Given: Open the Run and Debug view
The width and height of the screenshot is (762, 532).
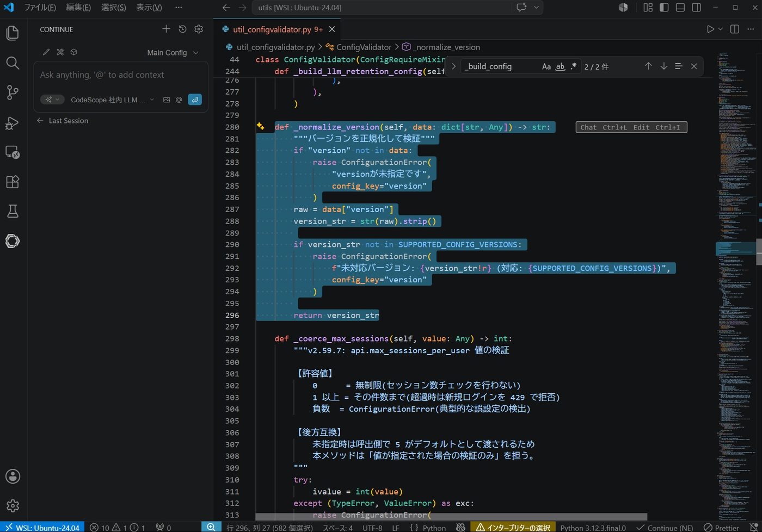Looking at the screenshot, I should point(13,122).
